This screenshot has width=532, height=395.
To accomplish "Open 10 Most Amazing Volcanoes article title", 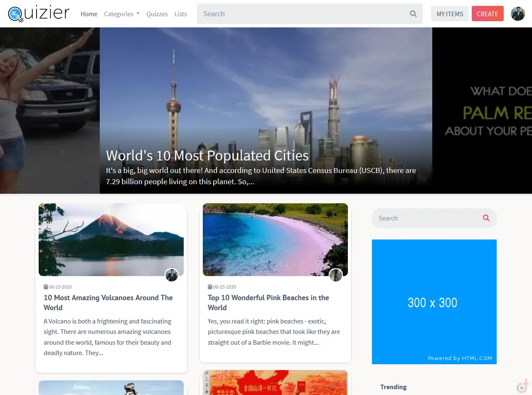I will [108, 302].
